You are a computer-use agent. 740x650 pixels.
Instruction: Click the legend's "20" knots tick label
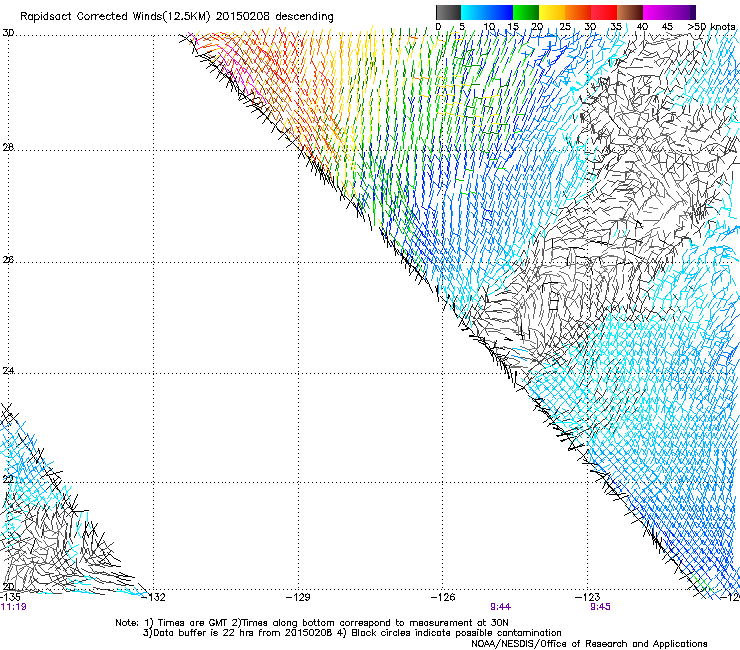pyautogui.click(x=538, y=27)
